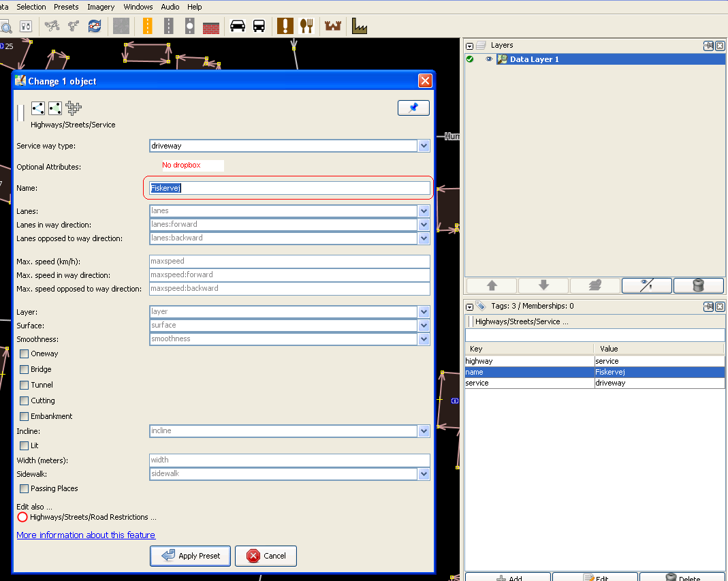Viewport: 728px width, 581px height.
Task: Open More information about this feature link
Action: [x=86, y=535]
